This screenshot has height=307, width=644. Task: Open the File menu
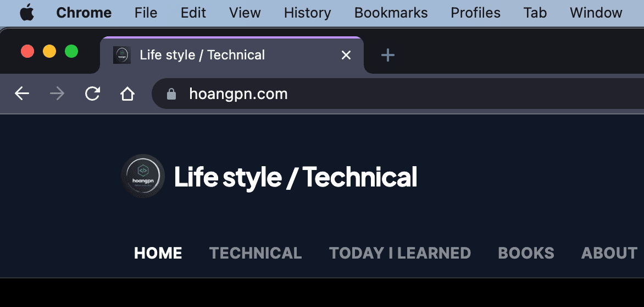coord(146,13)
